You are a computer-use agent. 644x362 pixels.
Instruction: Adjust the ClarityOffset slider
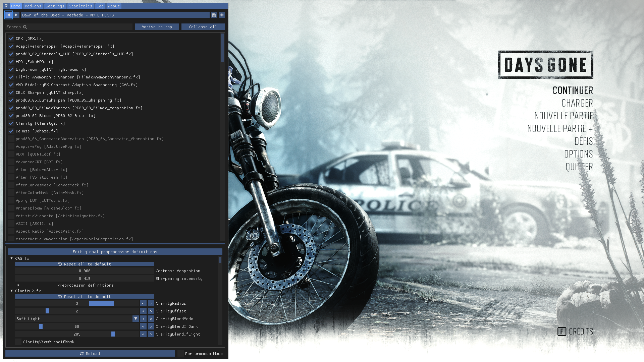[x=77, y=311]
